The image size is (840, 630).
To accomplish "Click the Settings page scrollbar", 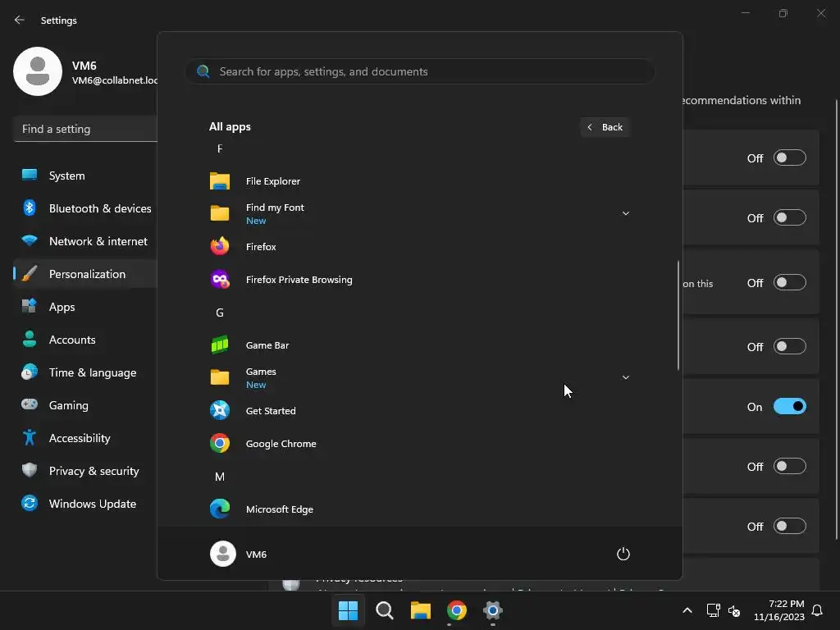I will coord(836,320).
